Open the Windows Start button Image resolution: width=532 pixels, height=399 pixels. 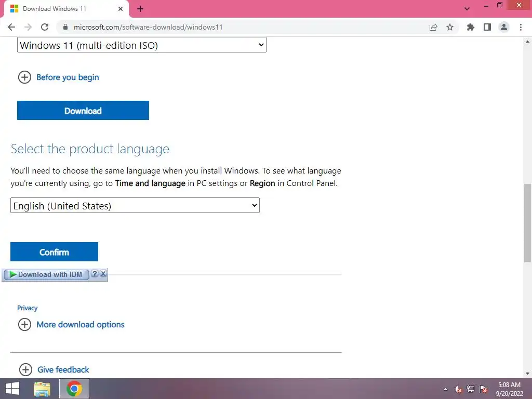click(x=12, y=389)
